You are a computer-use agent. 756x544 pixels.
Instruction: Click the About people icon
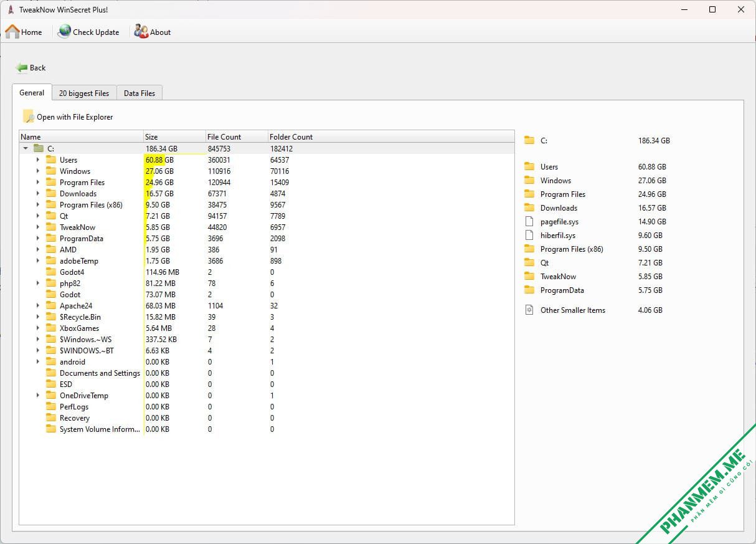tap(141, 32)
